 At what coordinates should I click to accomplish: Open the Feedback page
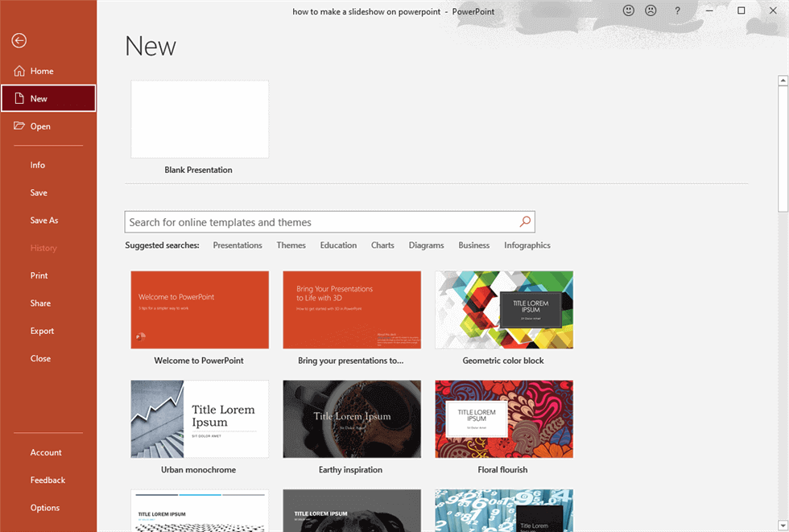click(x=48, y=480)
